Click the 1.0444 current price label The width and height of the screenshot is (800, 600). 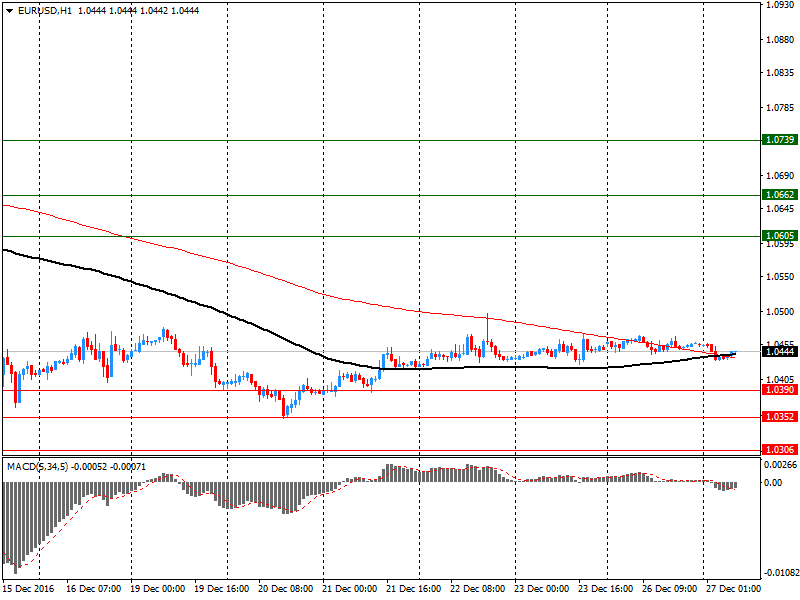780,352
